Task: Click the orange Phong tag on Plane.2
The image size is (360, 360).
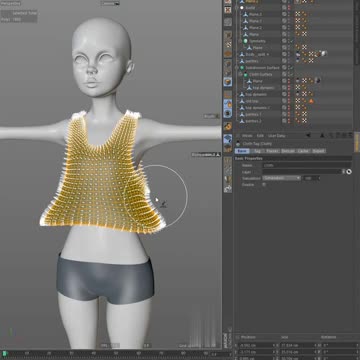Action: pos(304,28)
